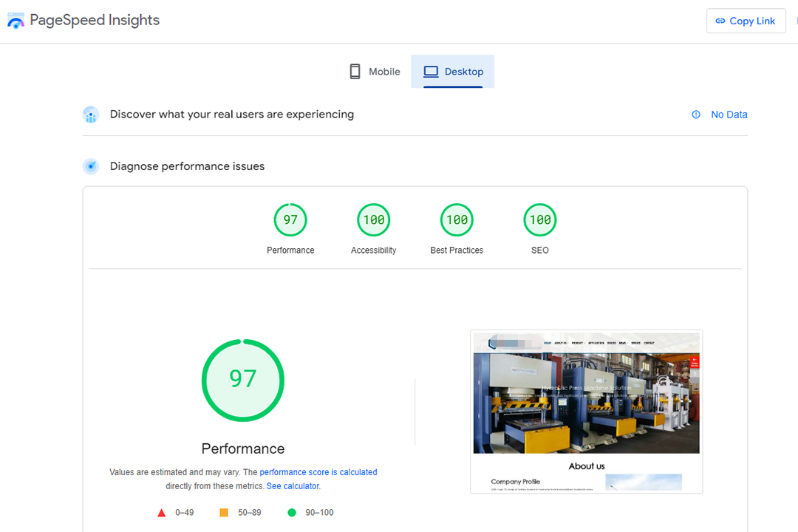The image size is (798, 532).
Task: Click the PageSpeed Insights logo icon
Action: pos(16,21)
